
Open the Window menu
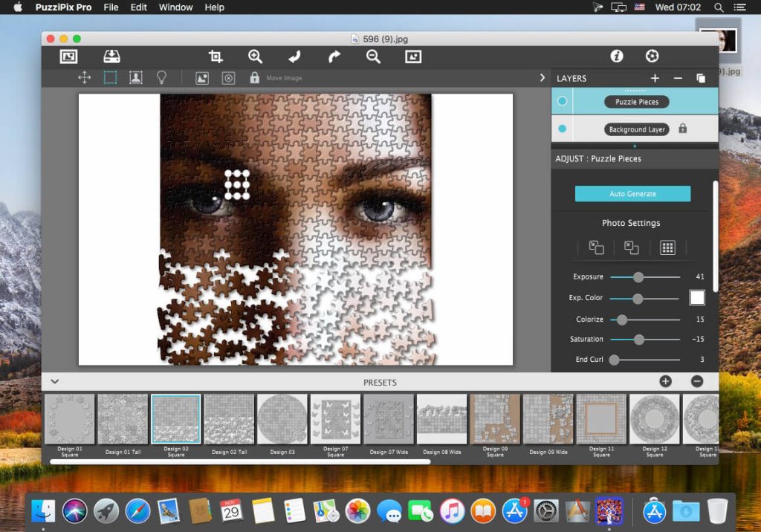coord(175,7)
